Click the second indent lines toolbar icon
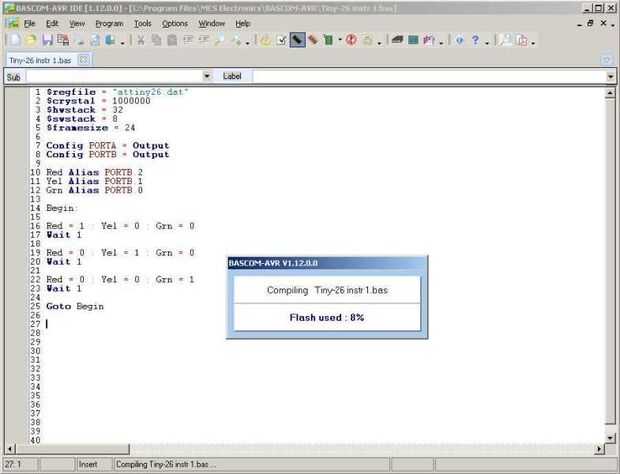This screenshot has height=474, width=620. point(204,40)
